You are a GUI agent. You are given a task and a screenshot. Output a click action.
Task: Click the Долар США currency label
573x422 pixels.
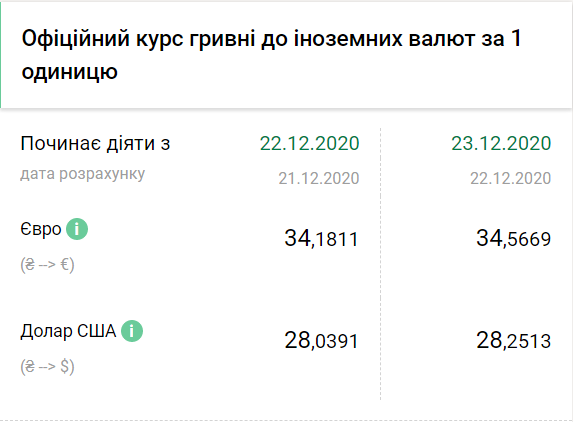coord(68,332)
